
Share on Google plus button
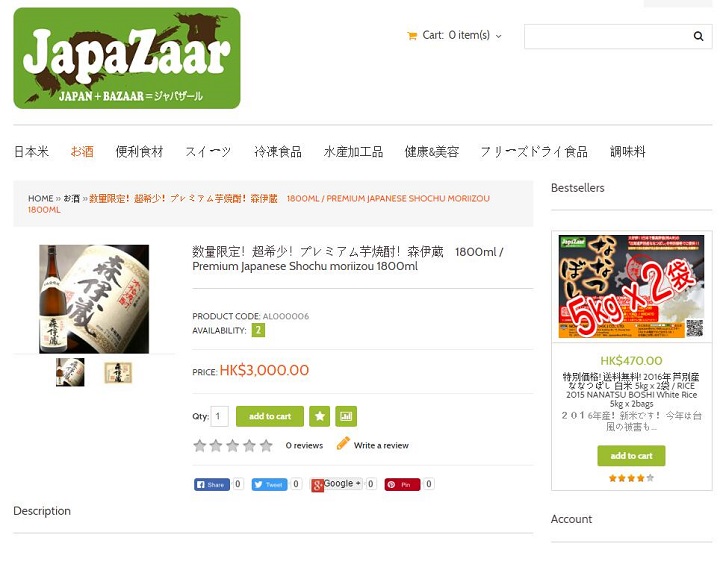point(337,484)
